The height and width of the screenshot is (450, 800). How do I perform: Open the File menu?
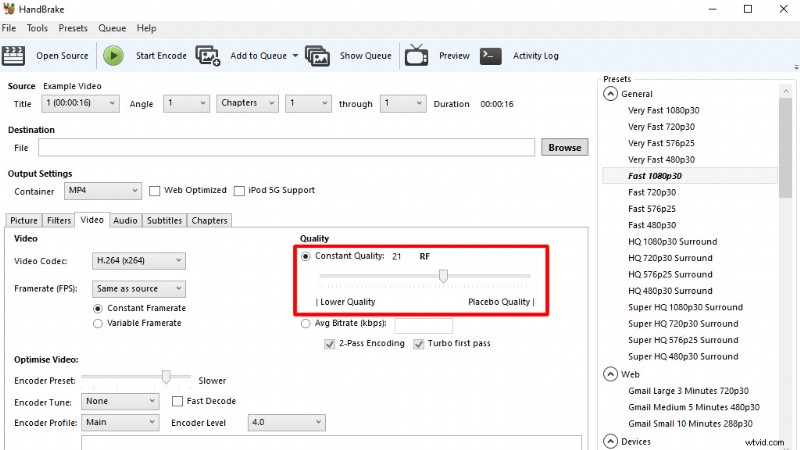pyautogui.click(x=9, y=28)
